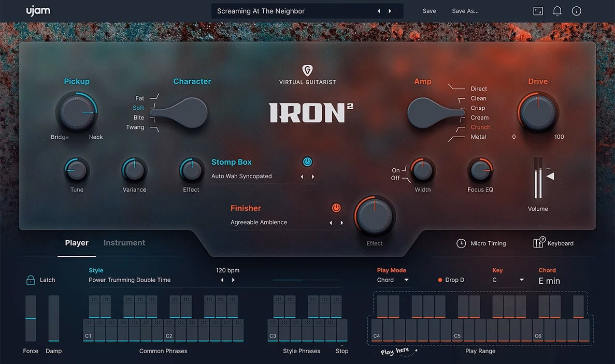Click Save As... button
615x364 pixels.
465,11
